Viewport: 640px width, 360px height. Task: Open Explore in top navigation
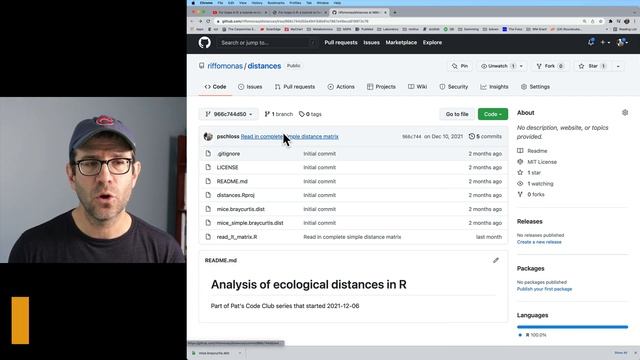click(x=432, y=42)
